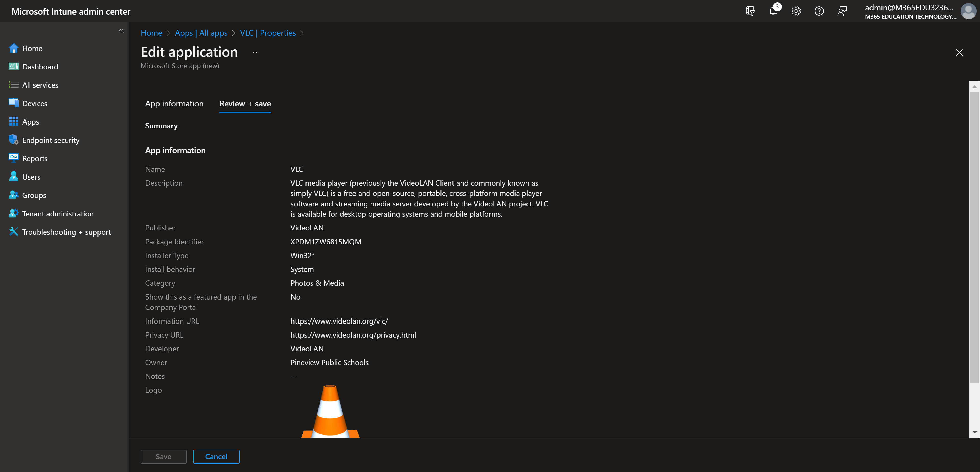Open All services menu item
Viewport: 980px width, 472px height.
[40, 85]
